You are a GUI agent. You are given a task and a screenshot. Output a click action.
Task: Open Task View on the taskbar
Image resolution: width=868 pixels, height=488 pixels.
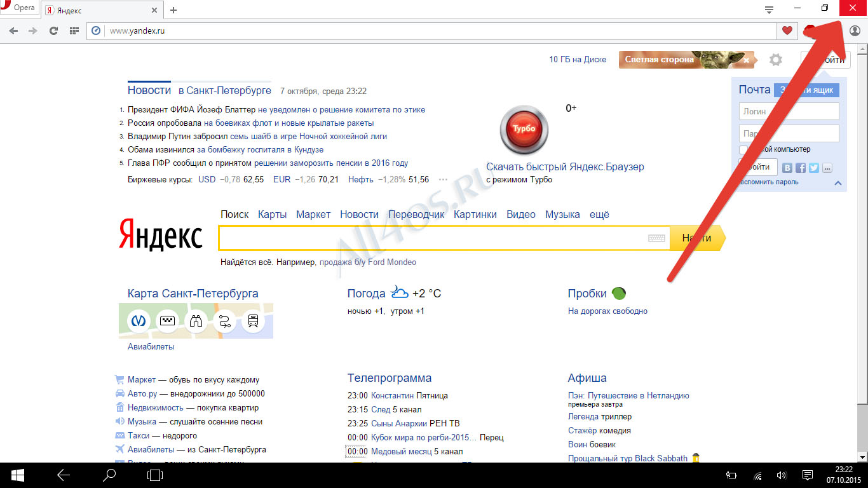tap(155, 475)
